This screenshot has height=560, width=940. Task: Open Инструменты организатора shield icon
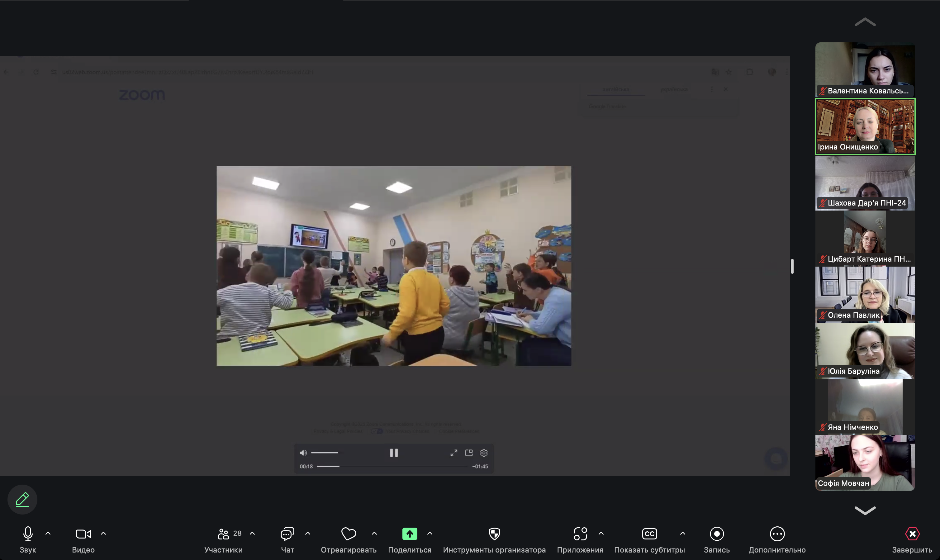pos(494,534)
